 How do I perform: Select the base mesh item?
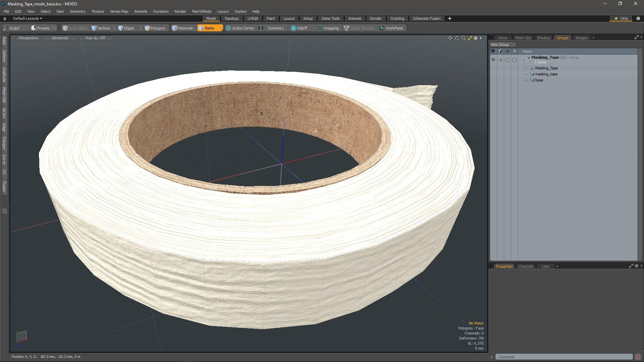[539, 80]
